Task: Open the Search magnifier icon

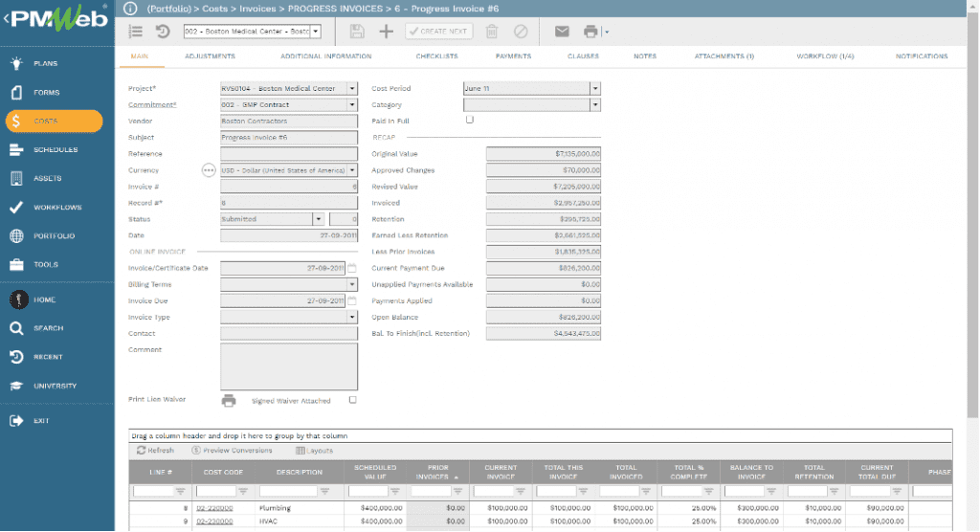Action: pos(17,328)
